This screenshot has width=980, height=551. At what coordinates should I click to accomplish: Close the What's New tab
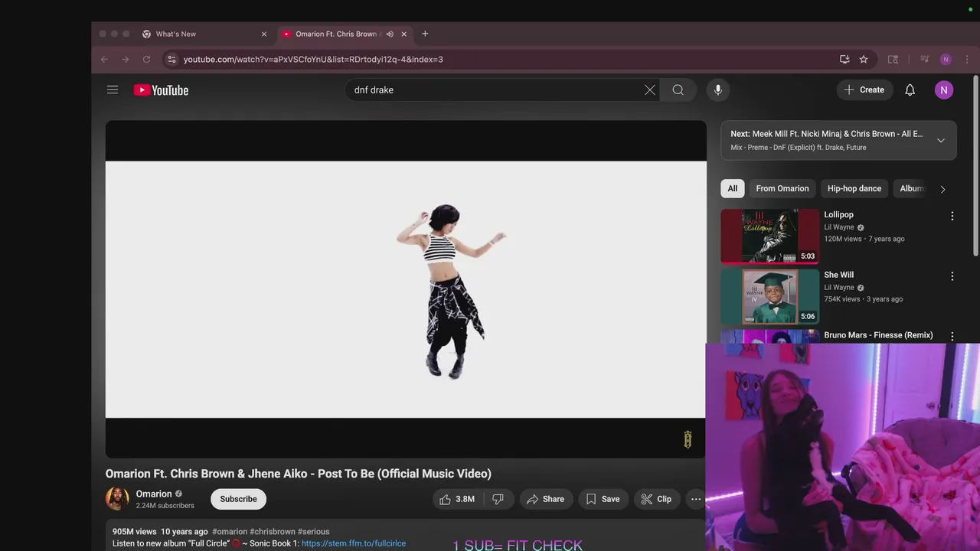(264, 34)
